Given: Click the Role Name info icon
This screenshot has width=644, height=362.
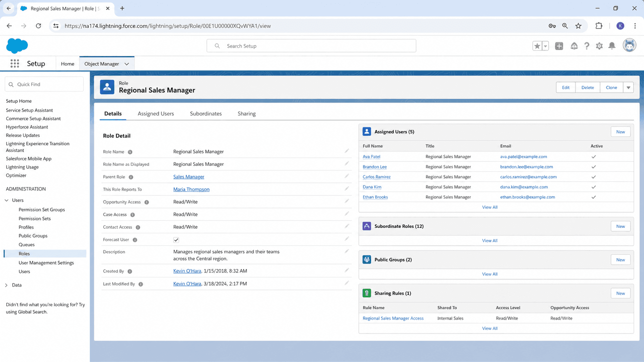Looking at the screenshot, I should (130, 152).
